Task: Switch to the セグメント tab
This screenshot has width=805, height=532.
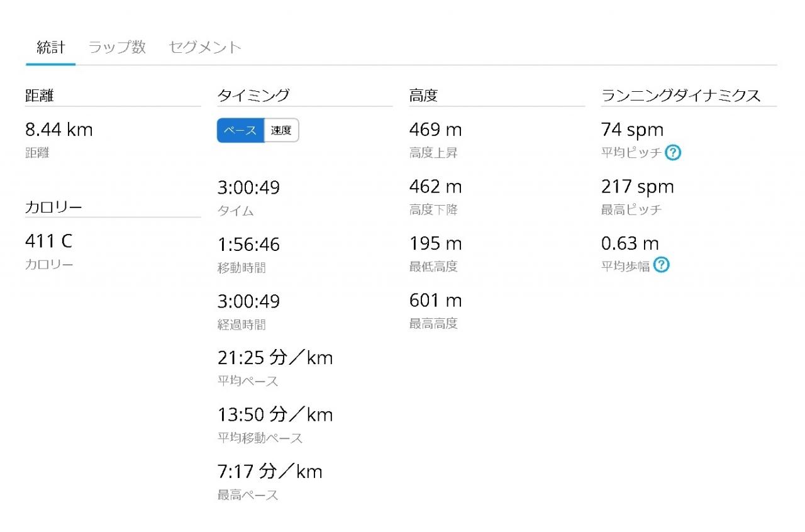Action: coord(205,47)
